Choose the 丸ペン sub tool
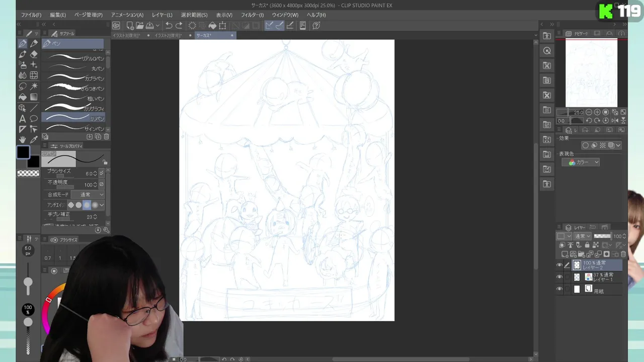This screenshot has height=362, width=644. click(x=75, y=68)
